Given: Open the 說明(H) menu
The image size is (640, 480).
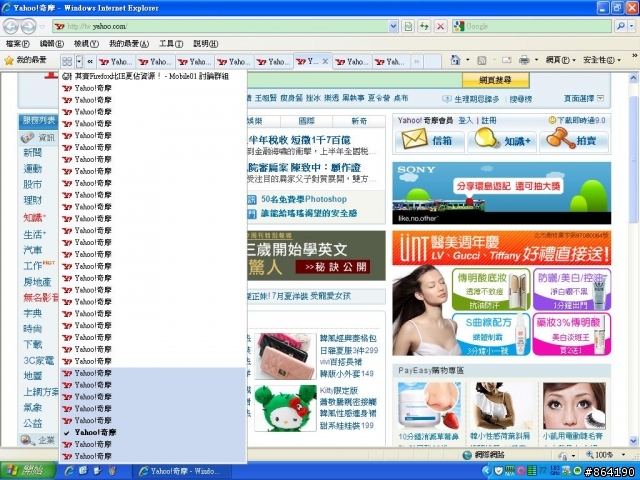Looking at the screenshot, I should pos(205,44).
